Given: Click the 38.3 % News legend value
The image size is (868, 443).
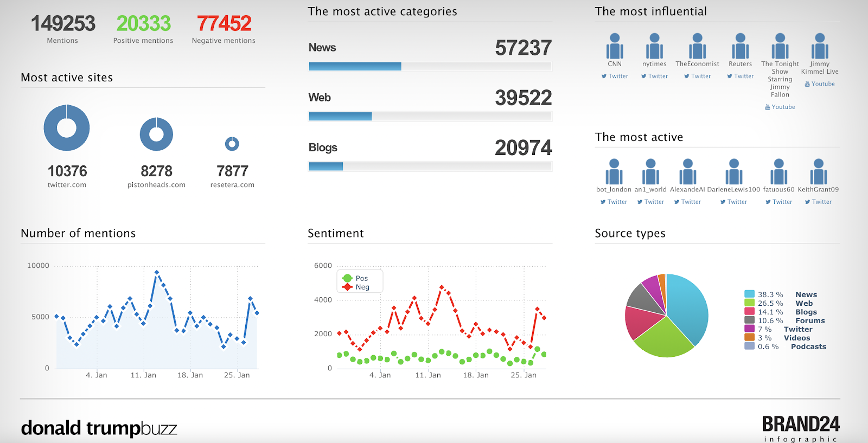Looking at the screenshot, I should click(x=770, y=294).
